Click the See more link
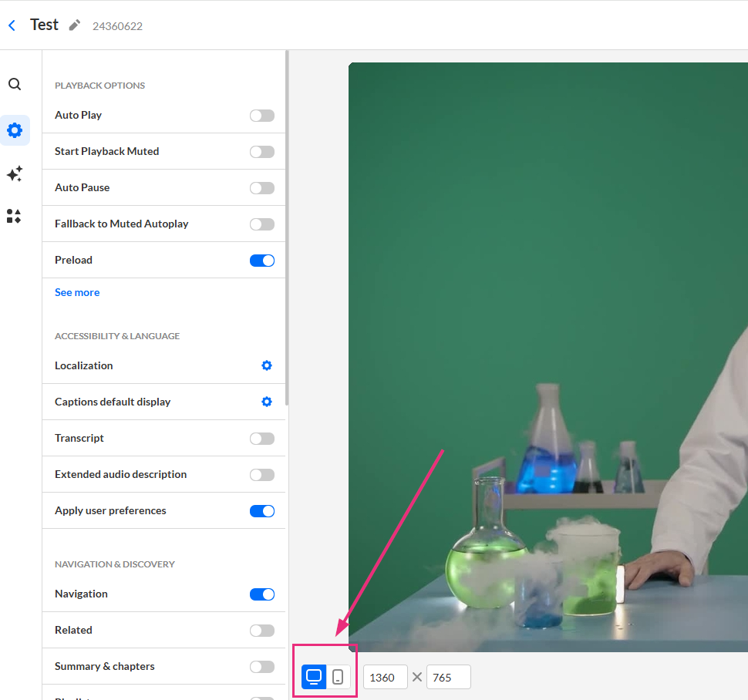 pyautogui.click(x=77, y=292)
